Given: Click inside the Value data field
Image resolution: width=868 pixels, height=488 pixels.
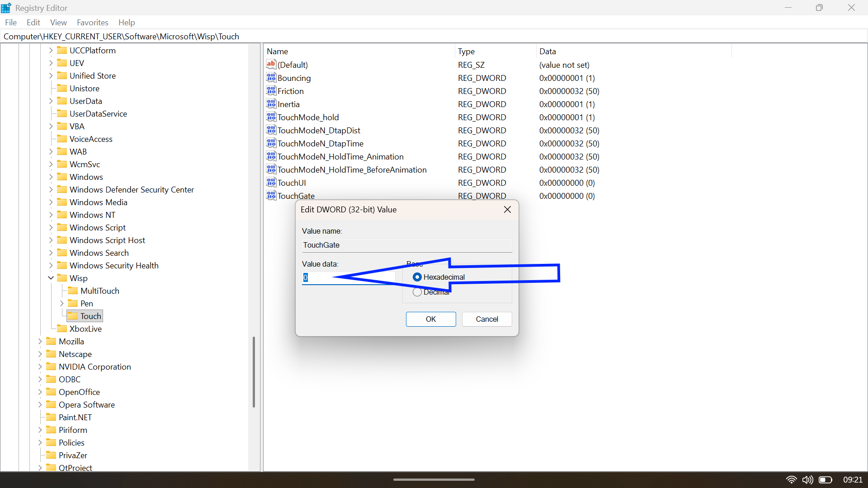Looking at the screenshot, I should (x=348, y=277).
